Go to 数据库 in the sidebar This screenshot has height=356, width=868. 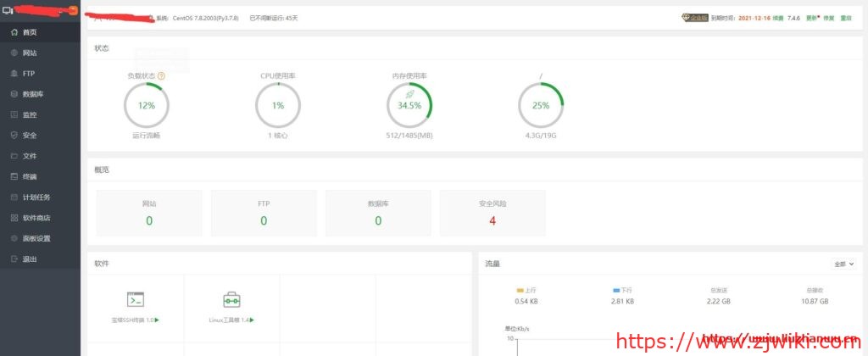[32, 94]
